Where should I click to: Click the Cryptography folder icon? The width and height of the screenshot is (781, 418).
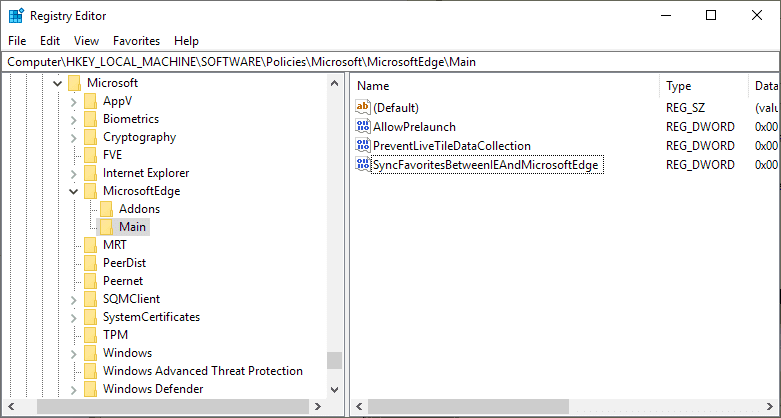(90, 137)
